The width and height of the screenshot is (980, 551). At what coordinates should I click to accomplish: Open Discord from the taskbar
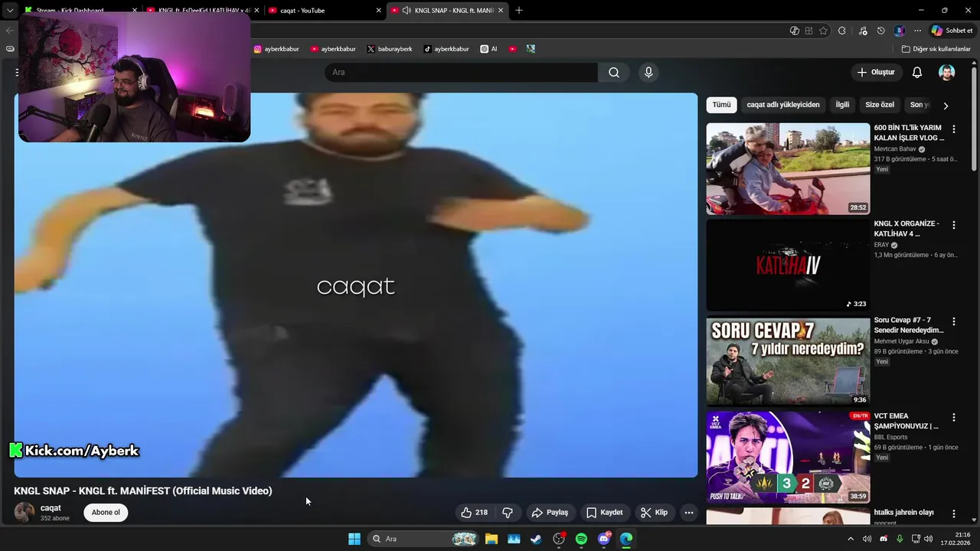tap(604, 539)
